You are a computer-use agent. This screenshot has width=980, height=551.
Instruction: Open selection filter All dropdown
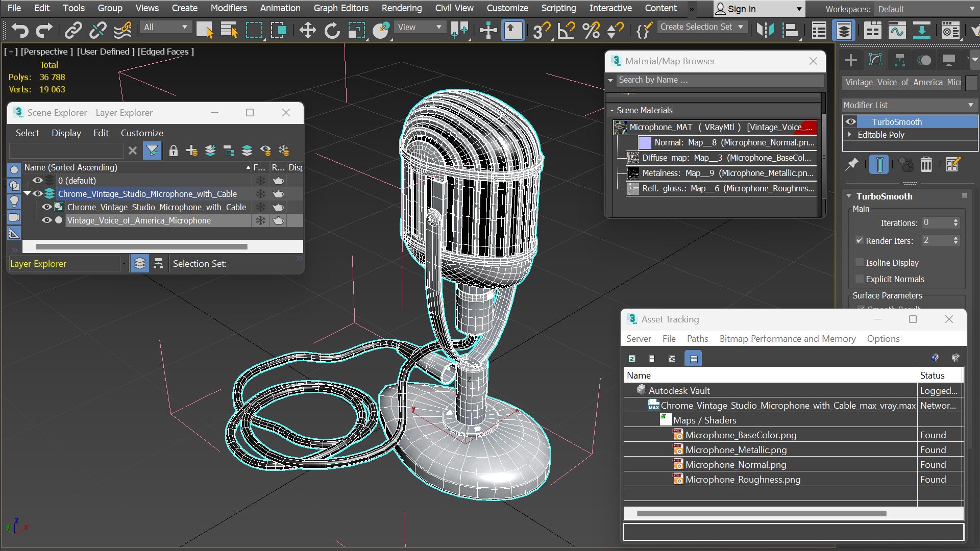pyautogui.click(x=166, y=27)
